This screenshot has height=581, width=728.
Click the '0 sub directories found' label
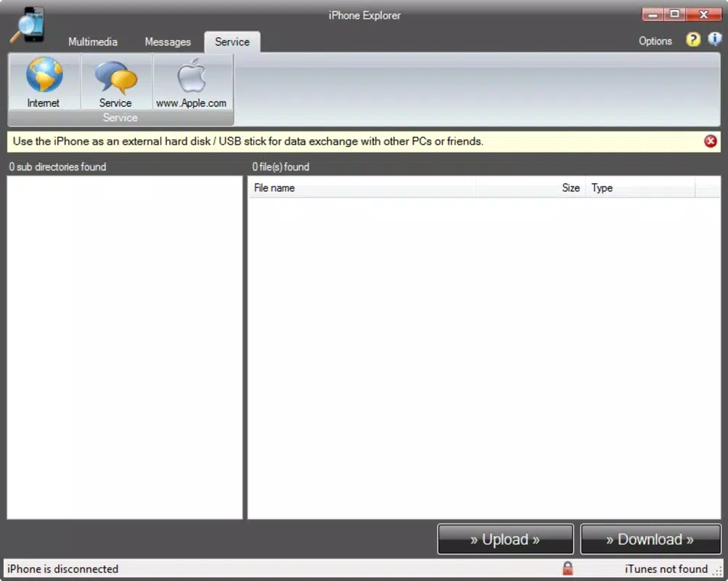point(57,167)
